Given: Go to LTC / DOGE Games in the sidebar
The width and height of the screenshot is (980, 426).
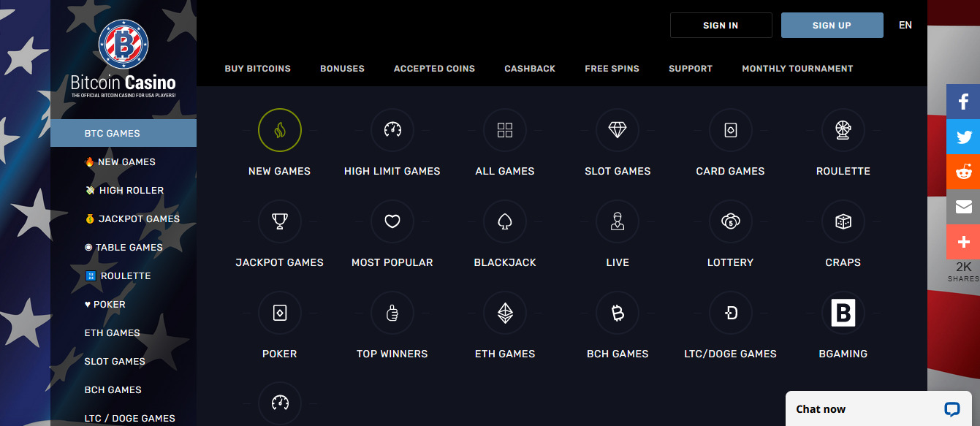Looking at the screenshot, I should coord(130,418).
